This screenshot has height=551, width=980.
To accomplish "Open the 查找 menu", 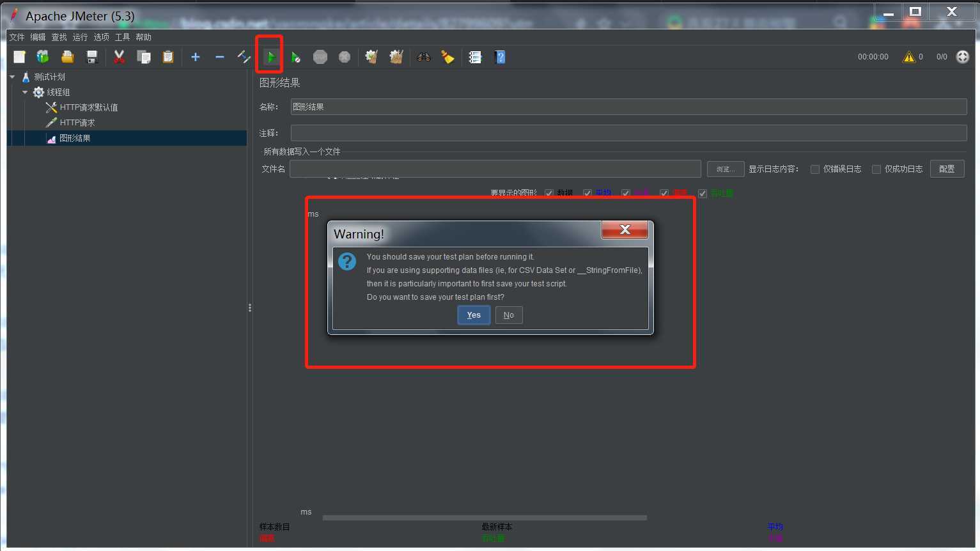I will tap(59, 37).
